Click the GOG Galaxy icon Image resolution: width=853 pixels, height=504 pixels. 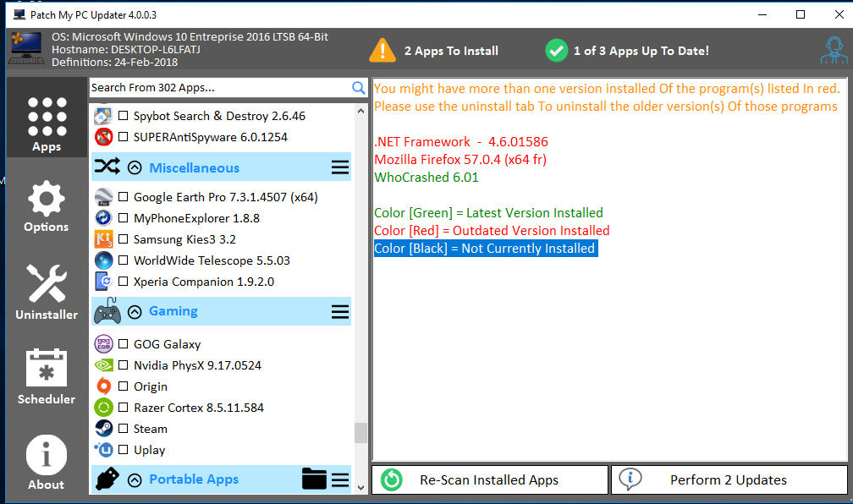103,344
